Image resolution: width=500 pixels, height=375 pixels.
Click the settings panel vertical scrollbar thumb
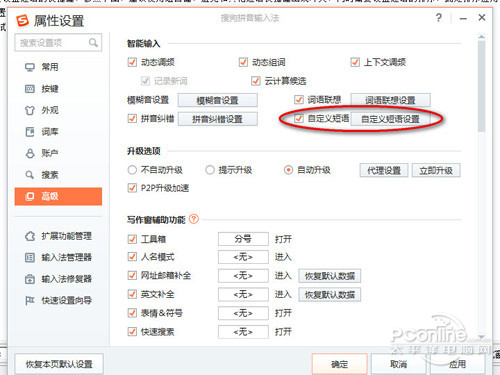481,86
